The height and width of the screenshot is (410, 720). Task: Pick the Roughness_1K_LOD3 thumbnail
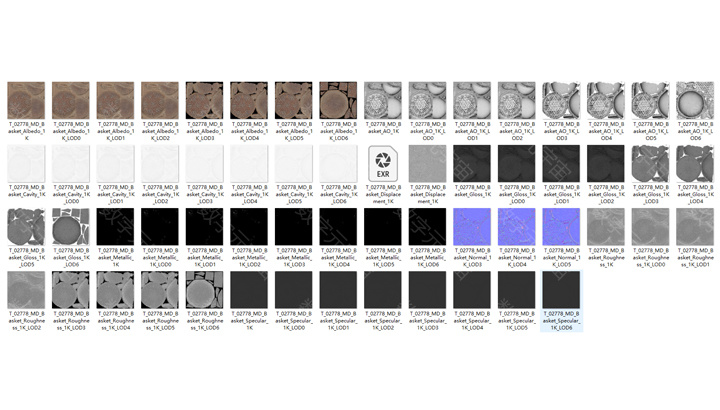pos(71,290)
